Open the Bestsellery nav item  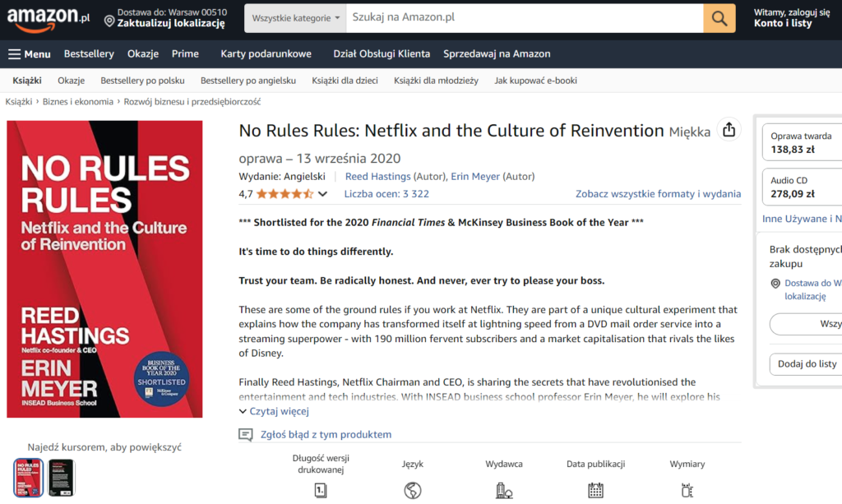pos(89,54)
